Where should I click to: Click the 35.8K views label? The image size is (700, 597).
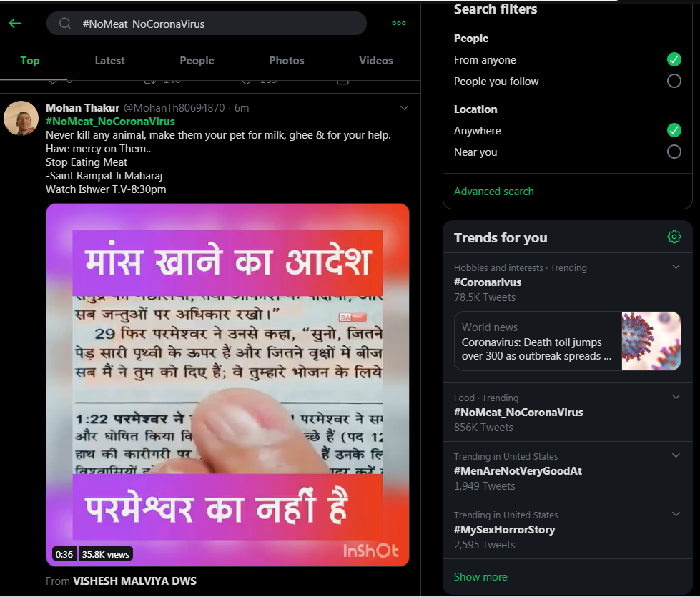[105, 554]
